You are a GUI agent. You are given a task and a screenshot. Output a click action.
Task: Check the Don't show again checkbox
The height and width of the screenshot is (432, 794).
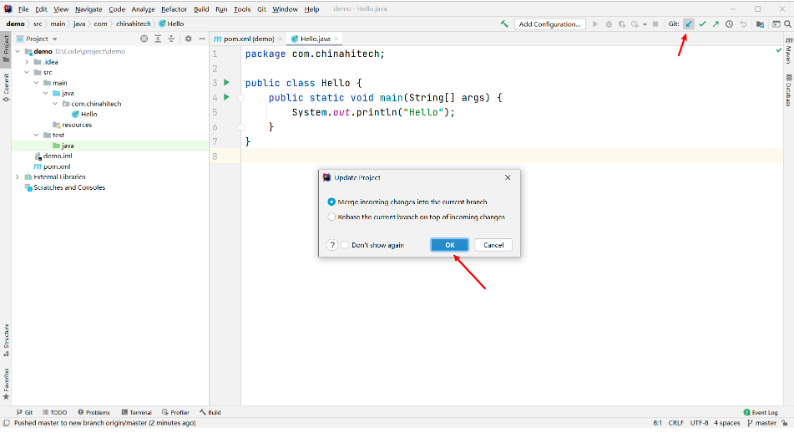tap(345, 245)
